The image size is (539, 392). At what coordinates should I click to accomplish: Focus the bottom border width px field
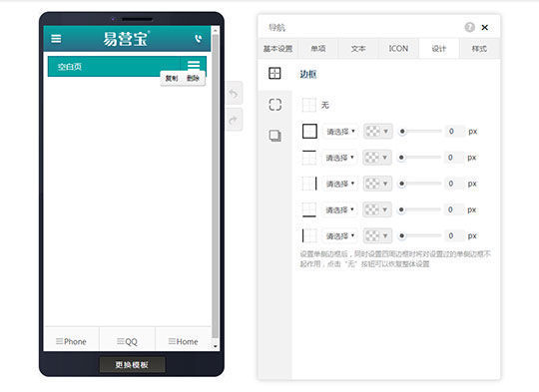coord(453,209)
